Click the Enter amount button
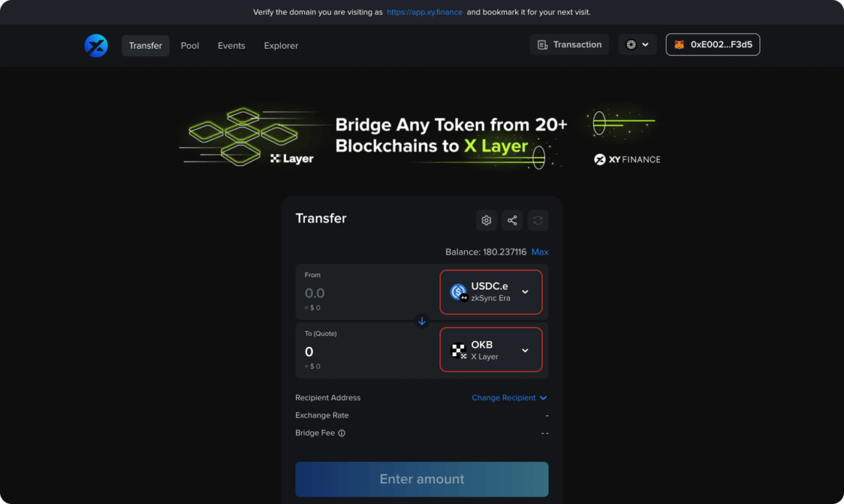Screen dimensions: 844x504 click(x=421, y=479)
